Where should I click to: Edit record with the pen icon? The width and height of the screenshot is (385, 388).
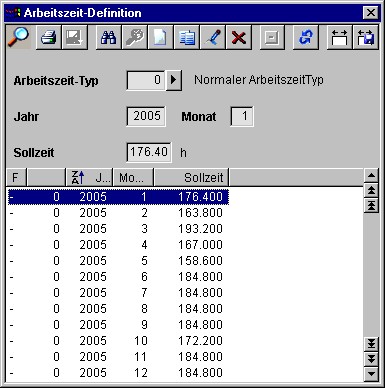pos(213,37)
